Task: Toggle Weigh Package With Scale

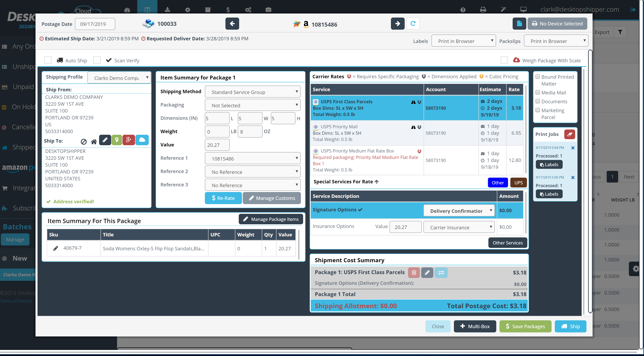Action: tap(504, 60)
